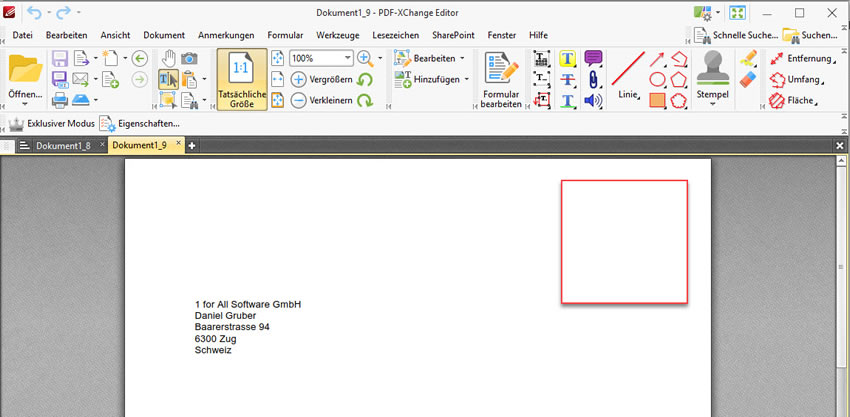Select the yellow Highlight Text tool
Image resolution: width=850 pixels, height=417 pixels.
coord(568,58)
